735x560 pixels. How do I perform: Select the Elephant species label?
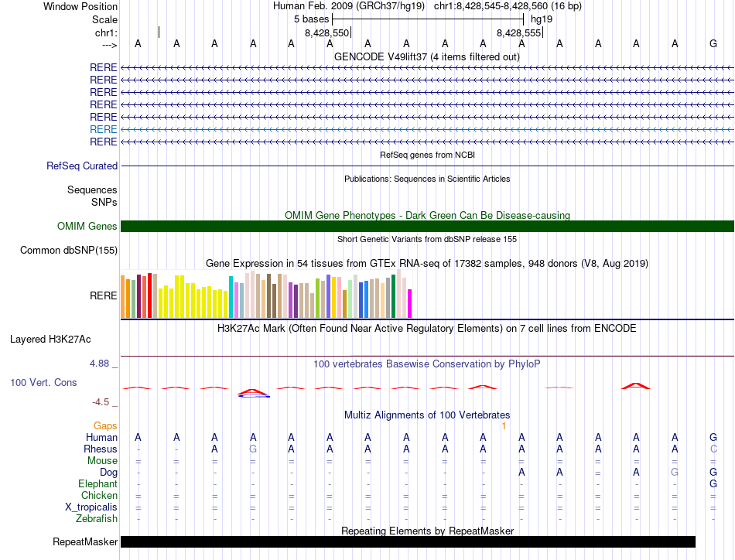point(96,483)
